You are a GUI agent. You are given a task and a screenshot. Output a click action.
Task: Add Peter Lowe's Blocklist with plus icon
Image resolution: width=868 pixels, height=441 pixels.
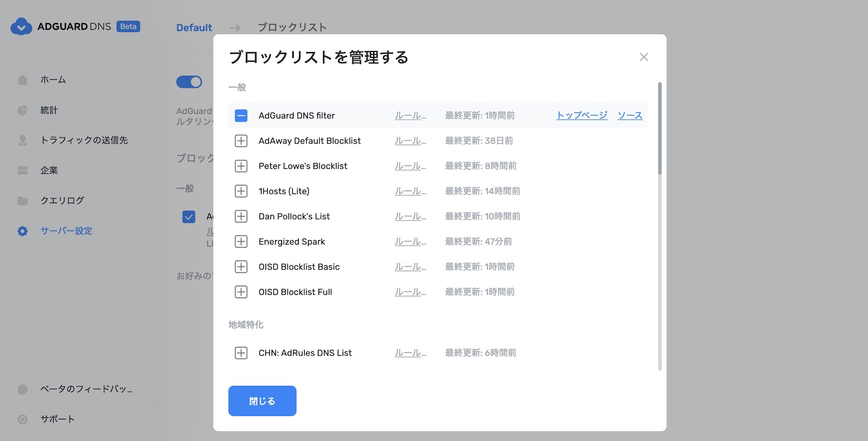click(241, 166)
